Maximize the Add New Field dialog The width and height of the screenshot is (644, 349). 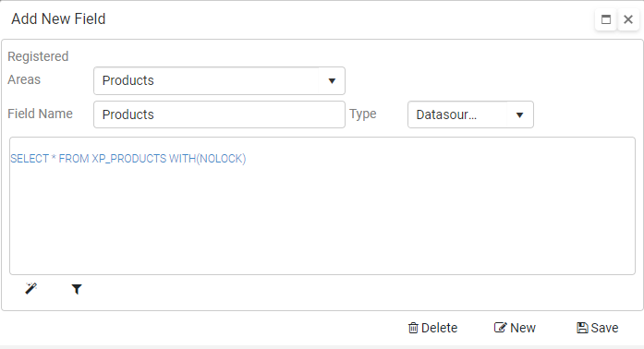[606, 19]
